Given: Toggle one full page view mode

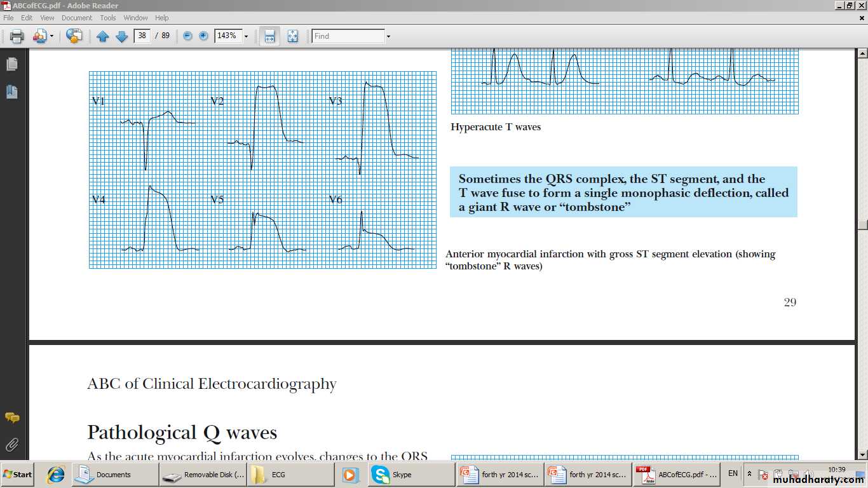Looking at the screenshot, I should (x=292, y=36).
